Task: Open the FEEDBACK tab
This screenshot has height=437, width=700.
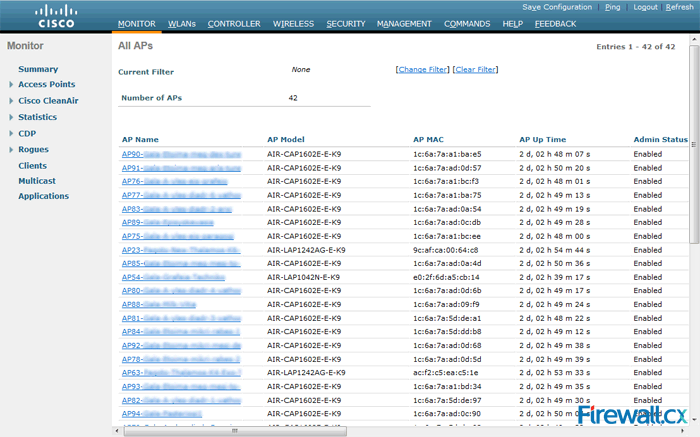Action: [x=555, y=24]
